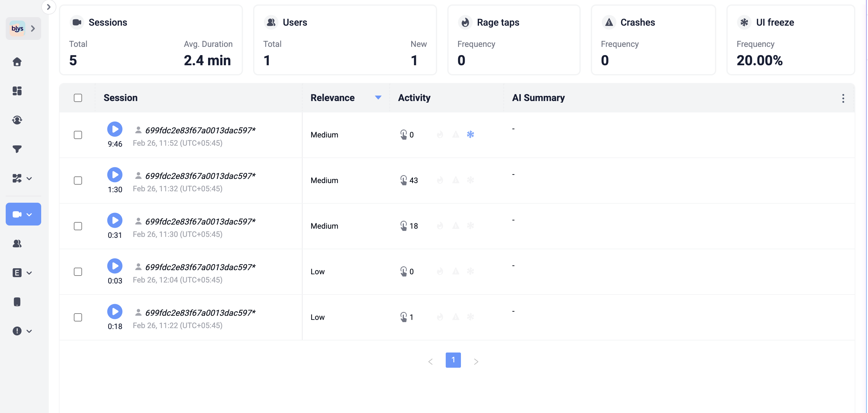Go to page 1 in the pagination
The width and height of the screenshot is (868, 413).
453,360
